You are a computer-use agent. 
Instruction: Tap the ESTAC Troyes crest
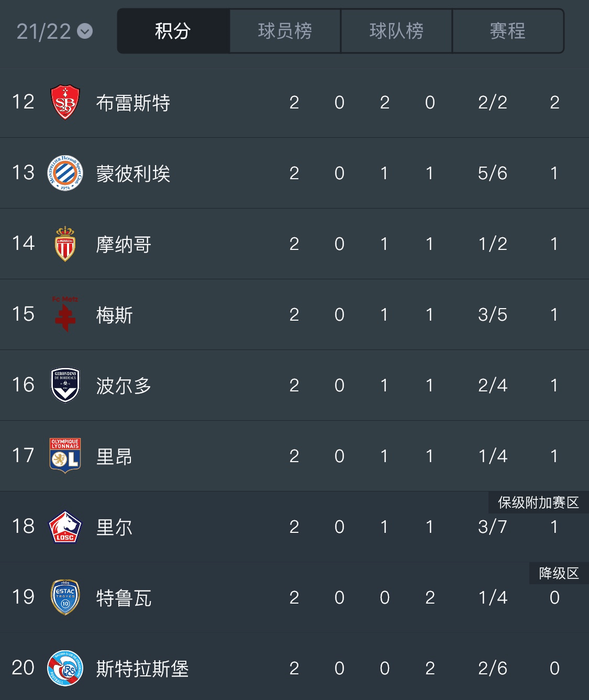(65, 597)
